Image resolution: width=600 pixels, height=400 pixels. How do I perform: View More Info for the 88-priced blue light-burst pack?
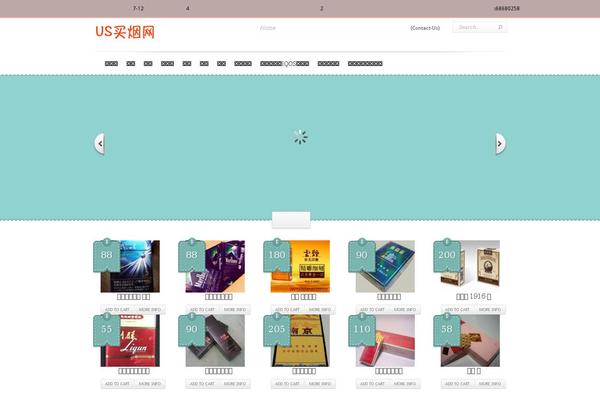[x=150, y=309]
